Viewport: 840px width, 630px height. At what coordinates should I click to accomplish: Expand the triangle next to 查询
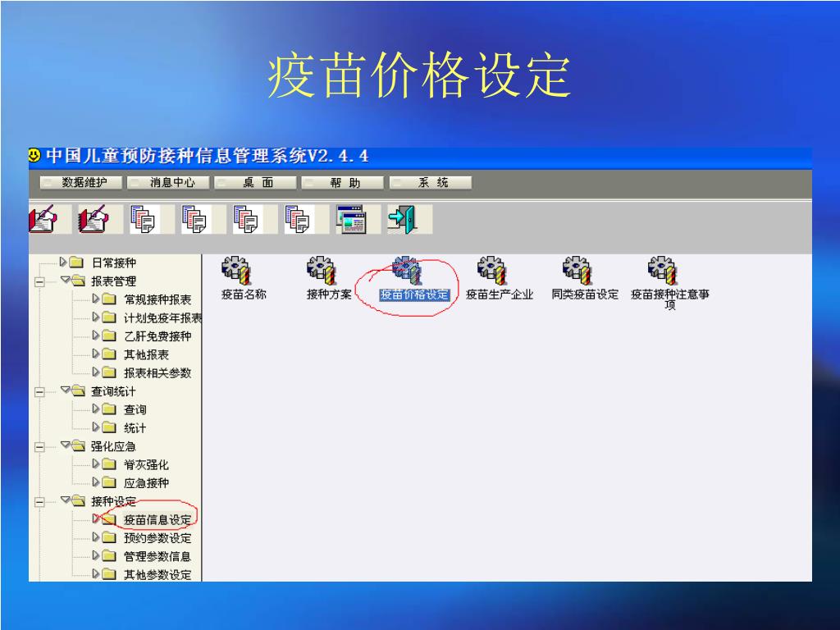click(x=95, y=409)
